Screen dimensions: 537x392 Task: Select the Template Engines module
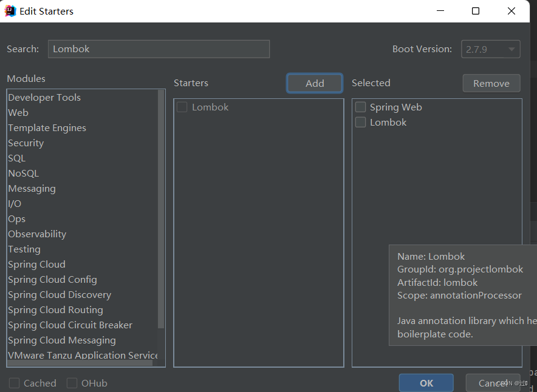pos(82,127)
